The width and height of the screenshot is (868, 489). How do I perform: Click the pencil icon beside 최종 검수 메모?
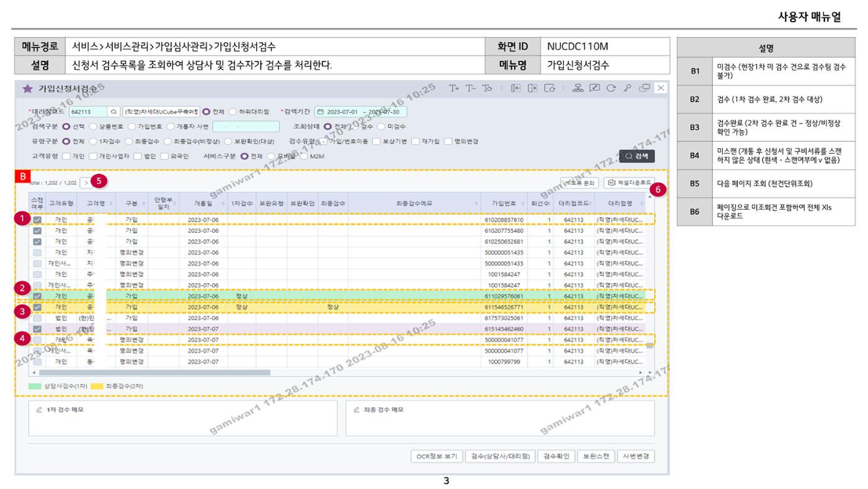pos(356,410)
